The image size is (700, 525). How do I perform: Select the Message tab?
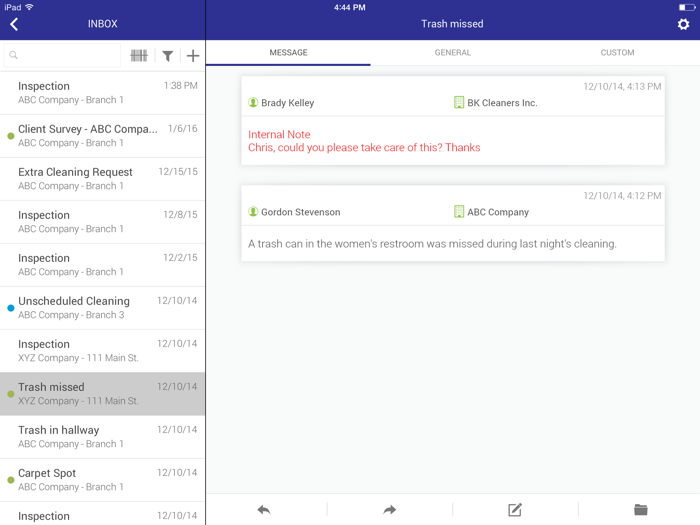point(288,53)
